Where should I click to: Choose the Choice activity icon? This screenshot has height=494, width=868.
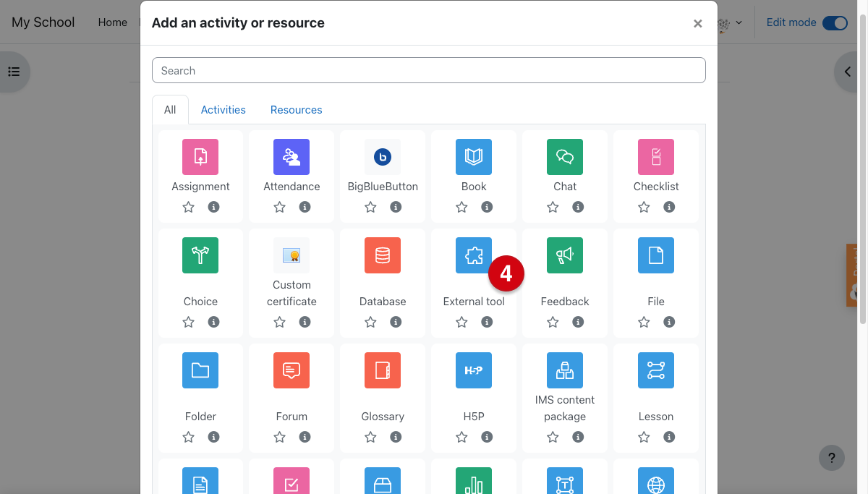(x=200, y=255)
